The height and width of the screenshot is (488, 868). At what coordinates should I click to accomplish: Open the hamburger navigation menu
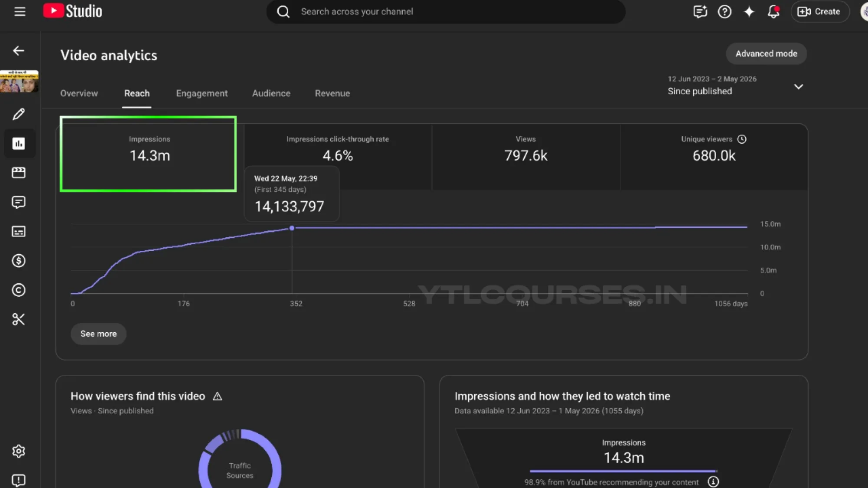click(x=20, y=12)
